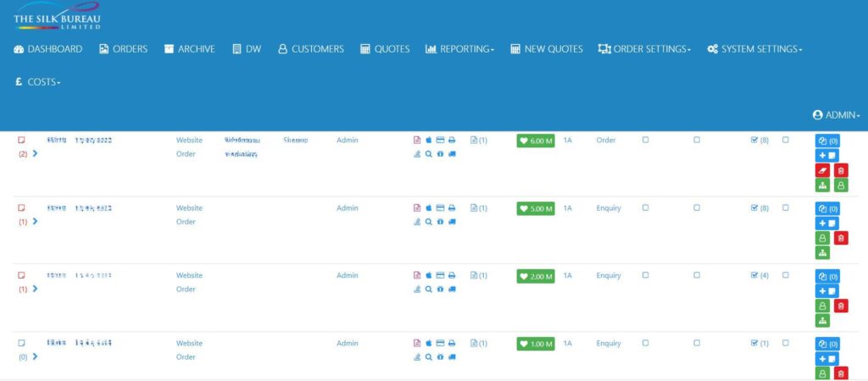Click credit card icon in 6.00 M row
The height and width of the screenshot is (381, 868).
coord(440,141)
